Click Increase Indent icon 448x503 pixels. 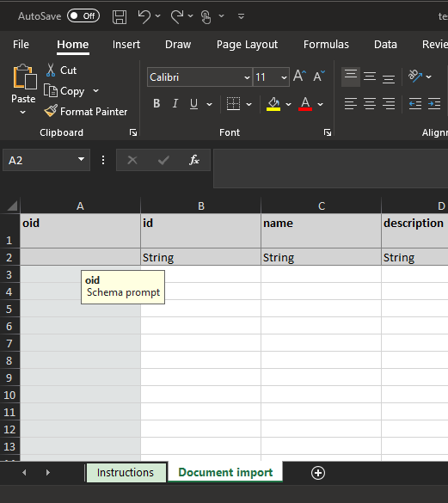click(434, 104)
